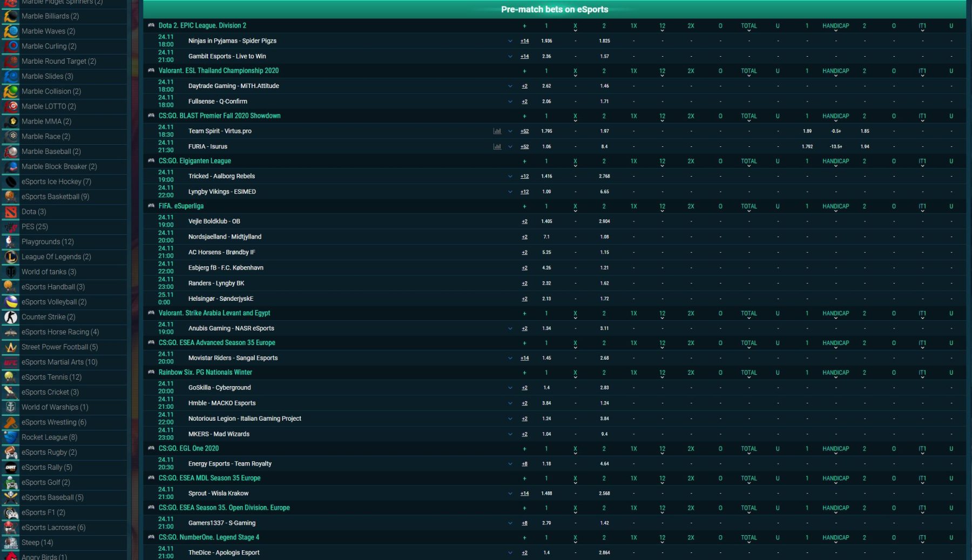Select Nordsjaelland - Midtjylland match name
Image resolution: width=972 pixels, height=560 pixels.
click(225, 237)
